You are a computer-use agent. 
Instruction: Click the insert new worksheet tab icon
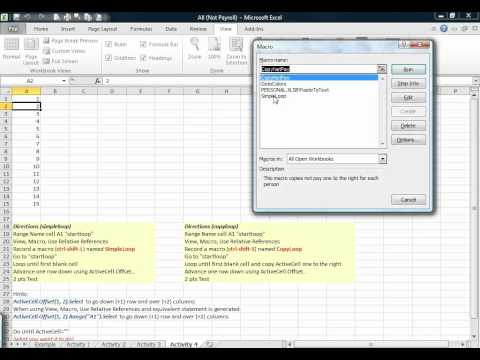209,344
